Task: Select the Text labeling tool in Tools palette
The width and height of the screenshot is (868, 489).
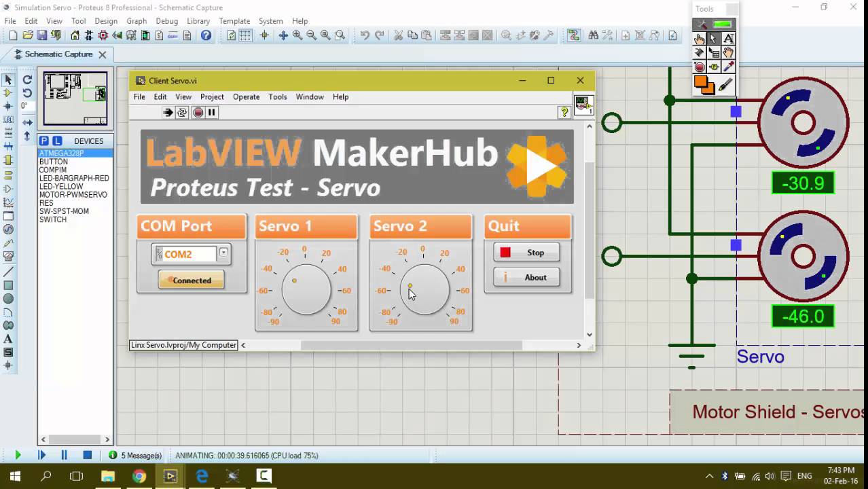Action: [x=728, y=39]
